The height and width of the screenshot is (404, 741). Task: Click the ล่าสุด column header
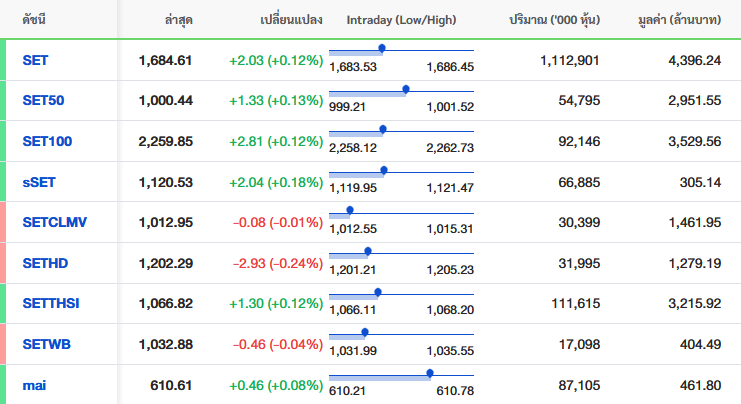click(x=179, y=20)
